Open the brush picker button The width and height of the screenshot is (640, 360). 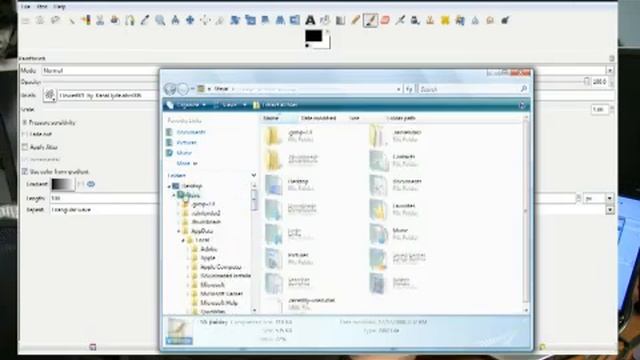tap(49, 95)
